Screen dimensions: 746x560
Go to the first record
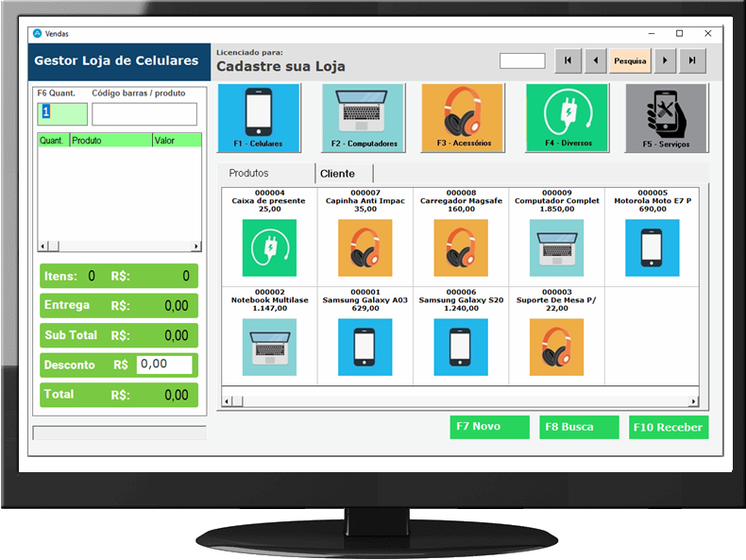pyautogui.click(x=568, y=60)
